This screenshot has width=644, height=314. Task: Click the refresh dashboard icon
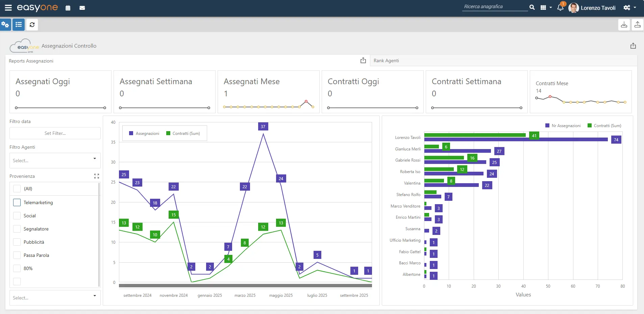tap(32, 25)
